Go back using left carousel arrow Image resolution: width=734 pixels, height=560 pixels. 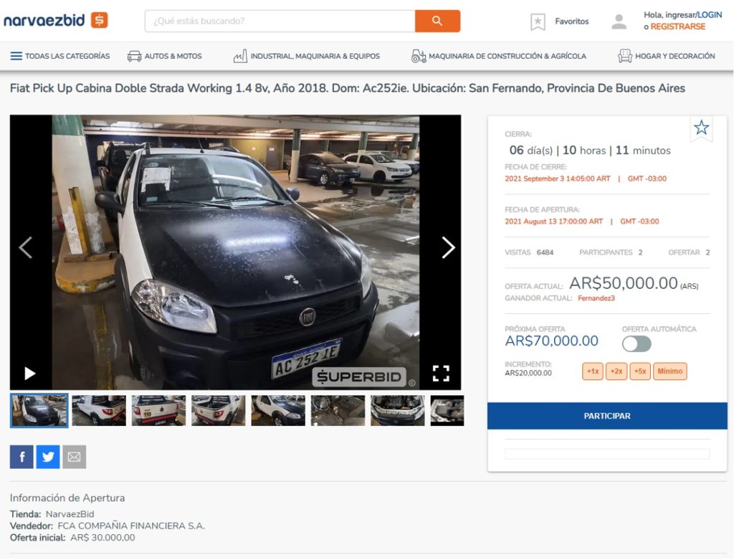pos(25,247)
